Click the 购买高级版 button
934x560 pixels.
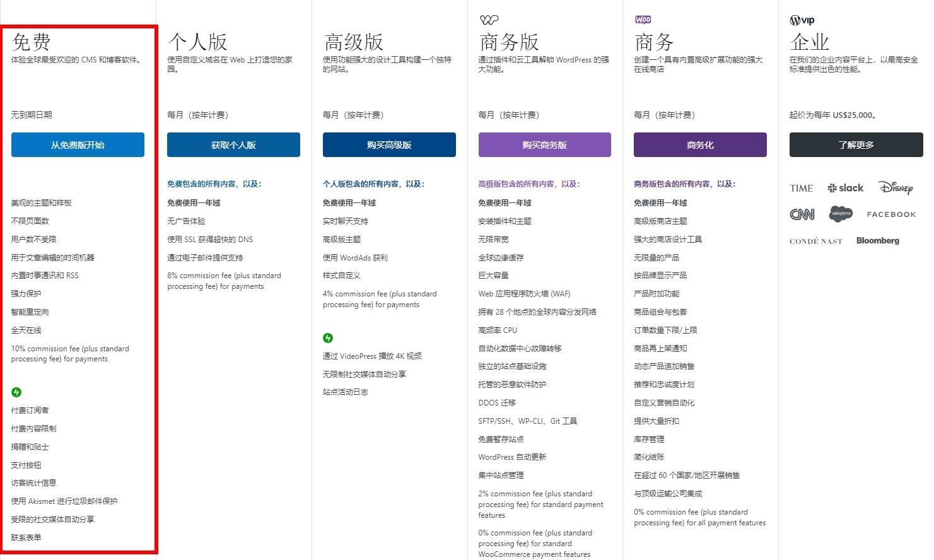pos(389,144)
